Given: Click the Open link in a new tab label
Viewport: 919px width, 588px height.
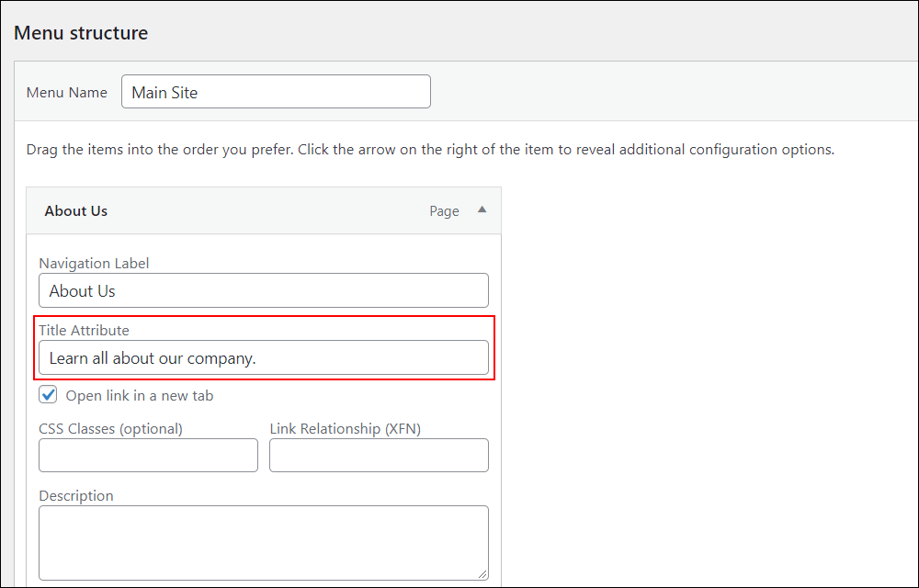Looking at the screenshot, I should (x=140, y=396).
